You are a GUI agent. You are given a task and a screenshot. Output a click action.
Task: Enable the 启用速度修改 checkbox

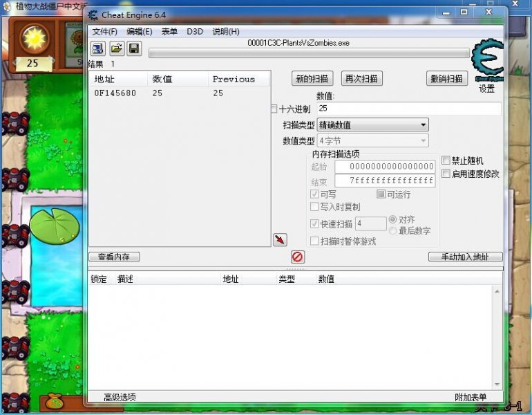click(446, 174)
